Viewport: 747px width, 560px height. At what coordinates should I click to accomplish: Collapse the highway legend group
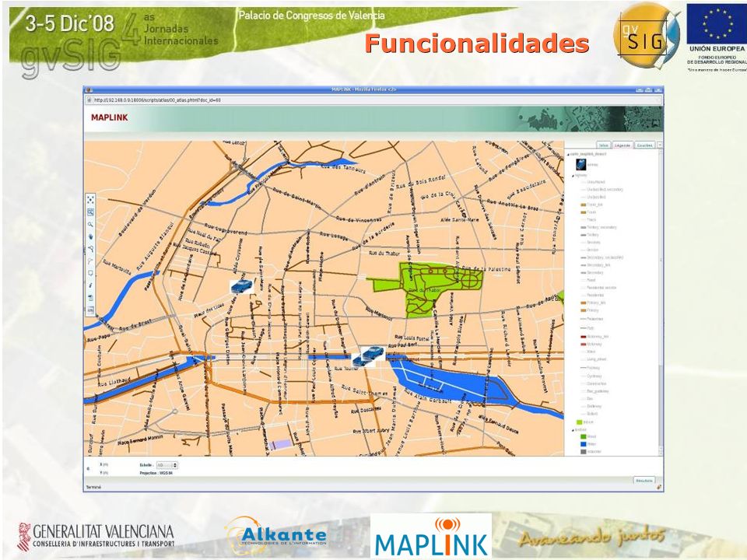[x=573, y=176]
